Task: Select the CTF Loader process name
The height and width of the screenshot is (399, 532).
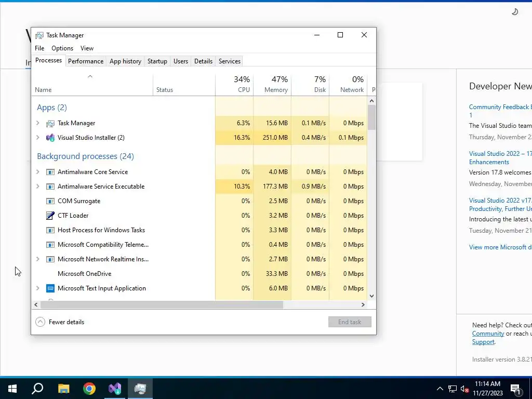Action: (73, 216)
